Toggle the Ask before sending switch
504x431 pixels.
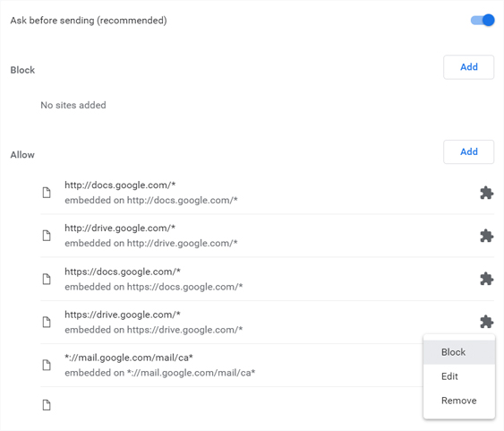click(x=483, y=21)
